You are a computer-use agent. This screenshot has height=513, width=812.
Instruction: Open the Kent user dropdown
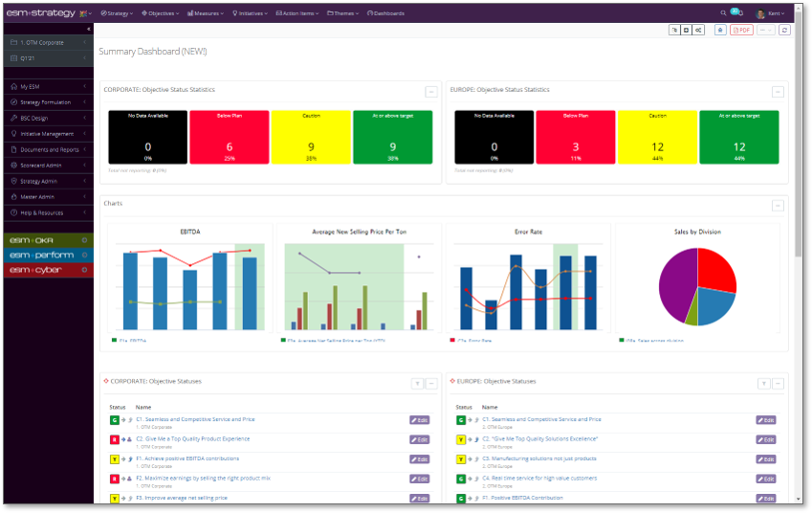[770, 13]
